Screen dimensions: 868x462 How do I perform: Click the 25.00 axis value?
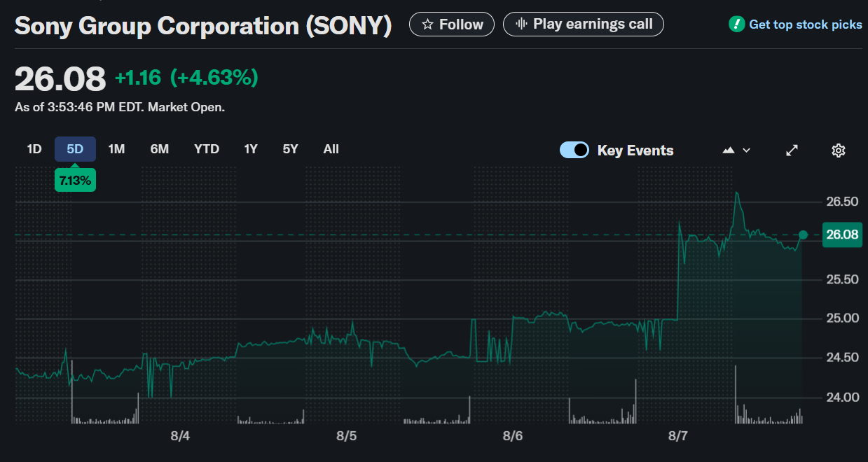(842, 318)
